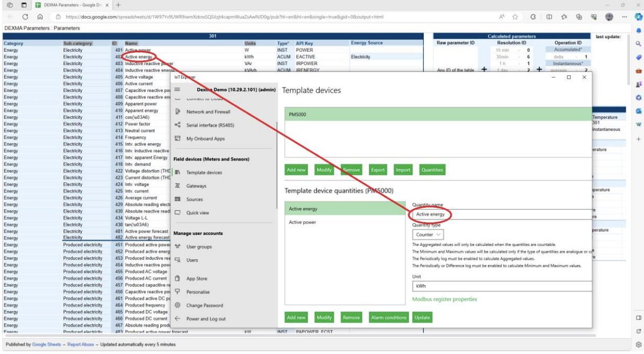Click the Users icon in sidebar
644x354 pixels.
click(x=178, y=260)
